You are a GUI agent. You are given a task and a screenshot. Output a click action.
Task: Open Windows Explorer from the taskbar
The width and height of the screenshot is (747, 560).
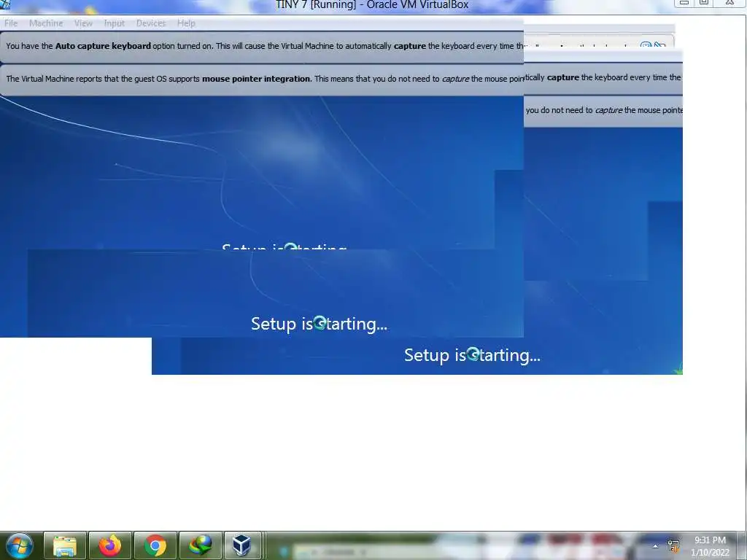(65, 545)
